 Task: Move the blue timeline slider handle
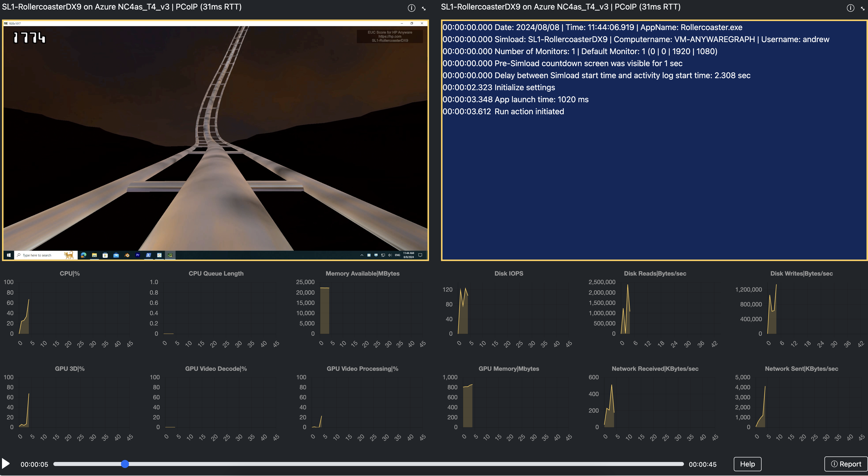point(125,464)
